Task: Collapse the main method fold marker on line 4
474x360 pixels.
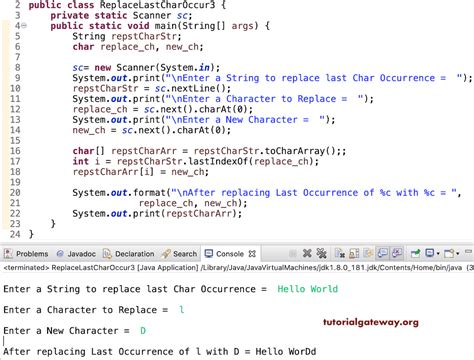Action: [24, 26]
